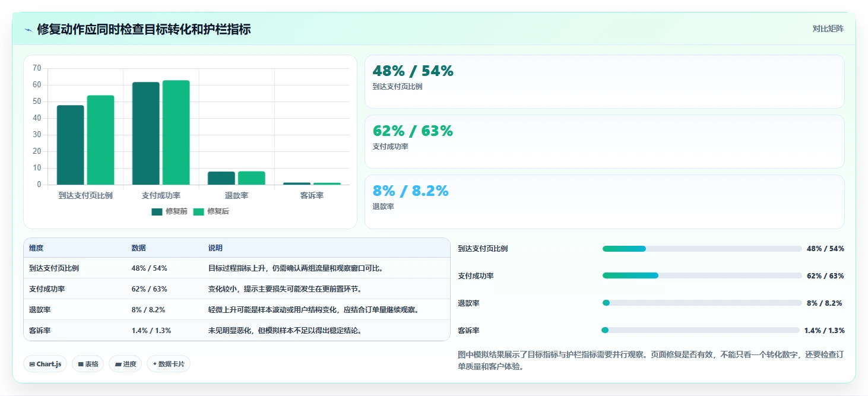This screenshot has height=396, width=868.
Task: Click the 说明 table column header
Action: pos(215,248)
